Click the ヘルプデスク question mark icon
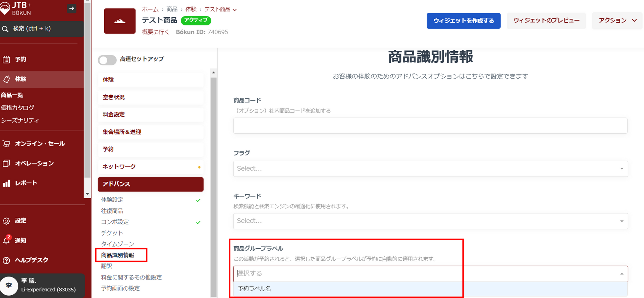This screenshot has height=298, width=644. (x=6, y=260)
